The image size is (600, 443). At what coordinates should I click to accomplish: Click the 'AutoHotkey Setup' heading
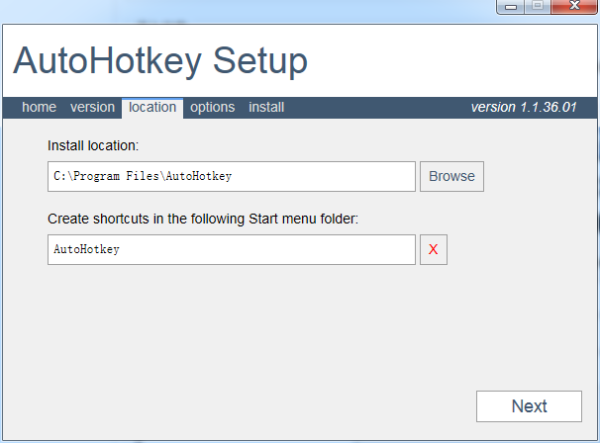click(x=160, y=61)
